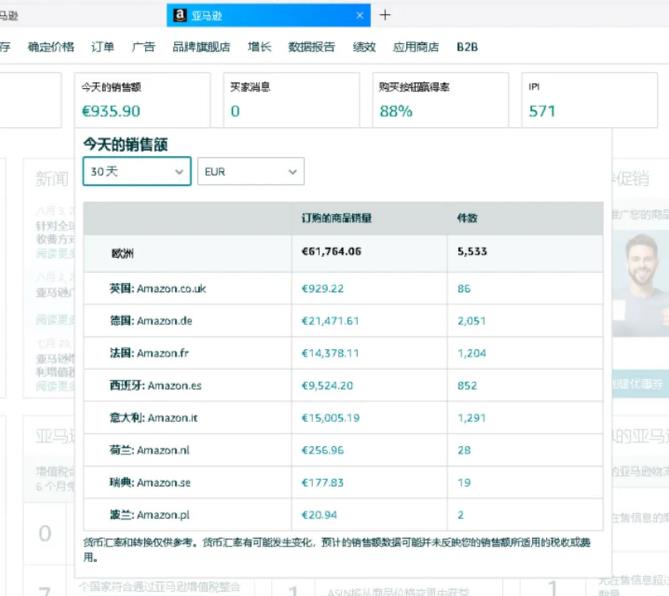Viewport: 669px width, 596px height.
Task: Click the promotional man photo thumbnail
Action: (640, 284)
